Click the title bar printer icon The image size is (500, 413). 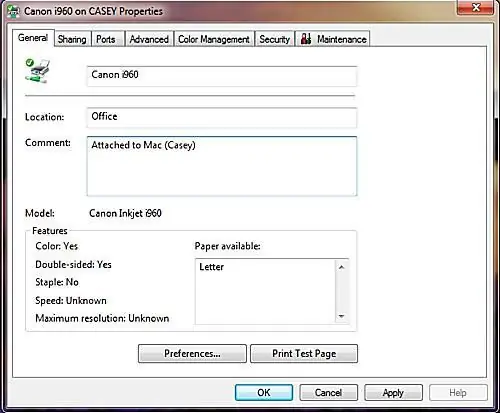pos(13,12)
